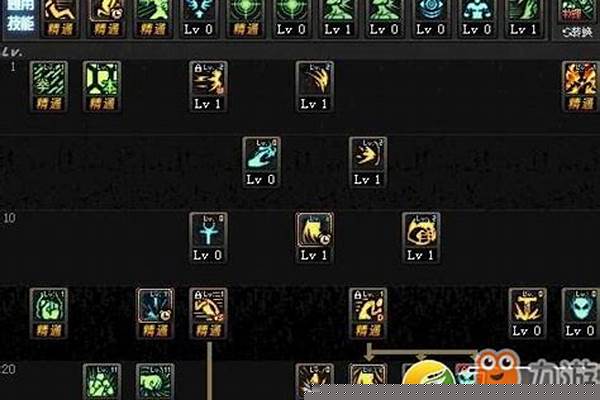Select the blue lightning strike skill with clock
This screenshot has width=600, height=400.
(155, 313)
